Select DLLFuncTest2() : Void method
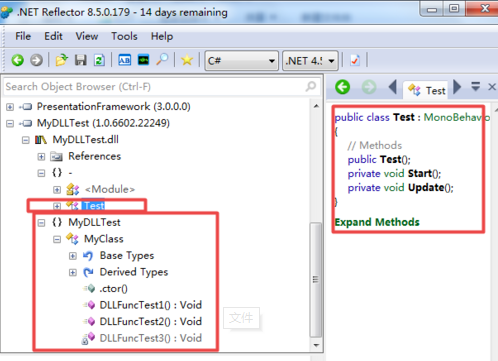 [x=150, y=321]
